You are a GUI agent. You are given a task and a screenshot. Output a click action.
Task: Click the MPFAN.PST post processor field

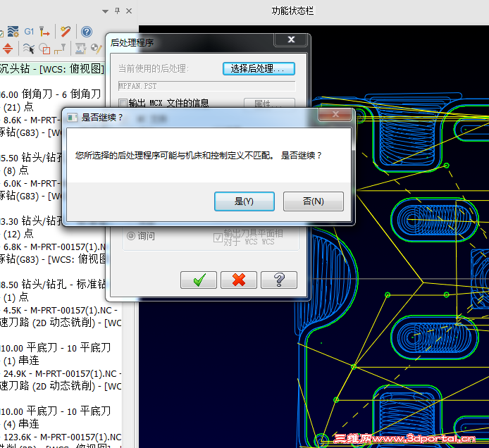[x=206, y=86]
